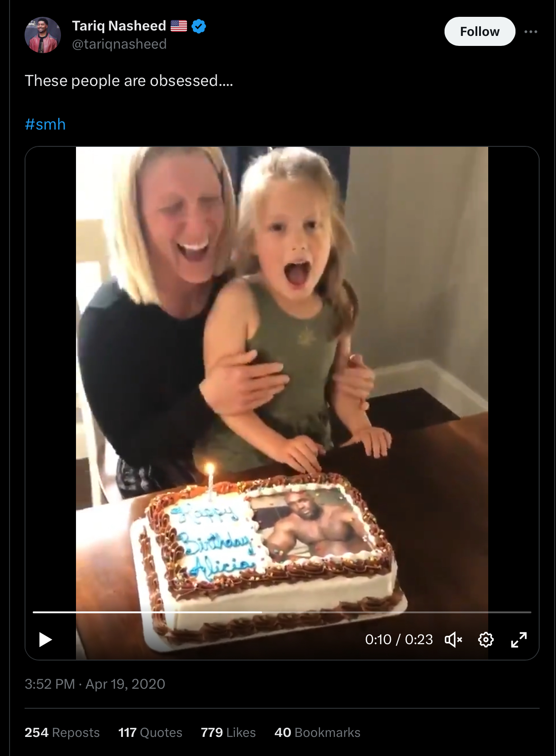556x756 pixels.
Task: Seek on the video progress bar
Action: (282, 612)
